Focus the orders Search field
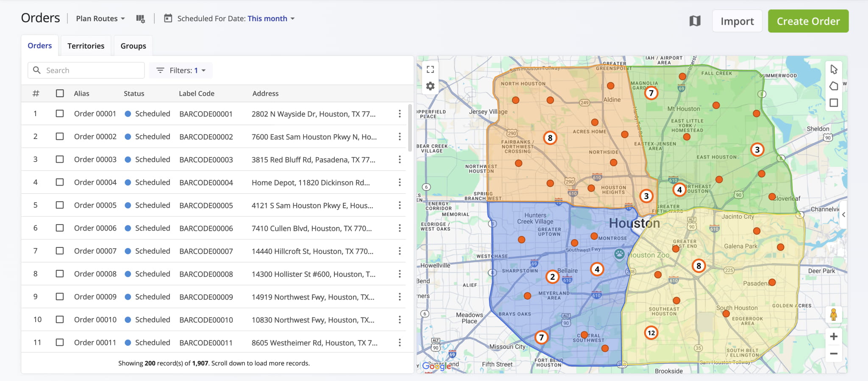This screenshot has width=868, height=381. pyautogui.click(x=91, y=70)
